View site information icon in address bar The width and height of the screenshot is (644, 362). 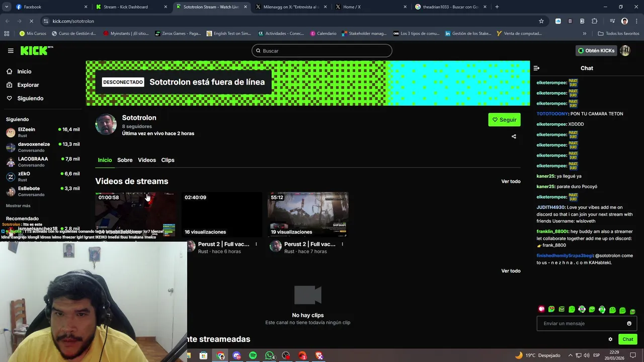coord(46,21)
